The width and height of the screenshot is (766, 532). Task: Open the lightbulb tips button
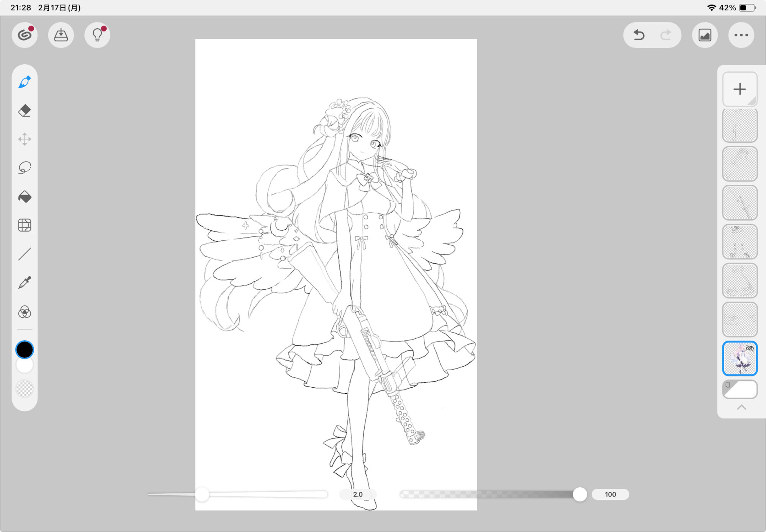(97, 35)
